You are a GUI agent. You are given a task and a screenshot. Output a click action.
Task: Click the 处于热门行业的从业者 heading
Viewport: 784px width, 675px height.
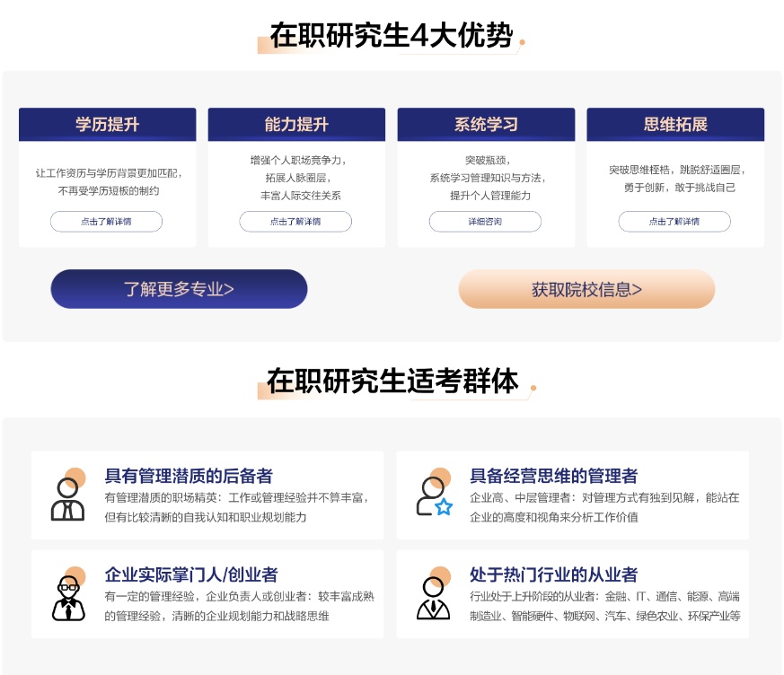(x=553, y=574)
